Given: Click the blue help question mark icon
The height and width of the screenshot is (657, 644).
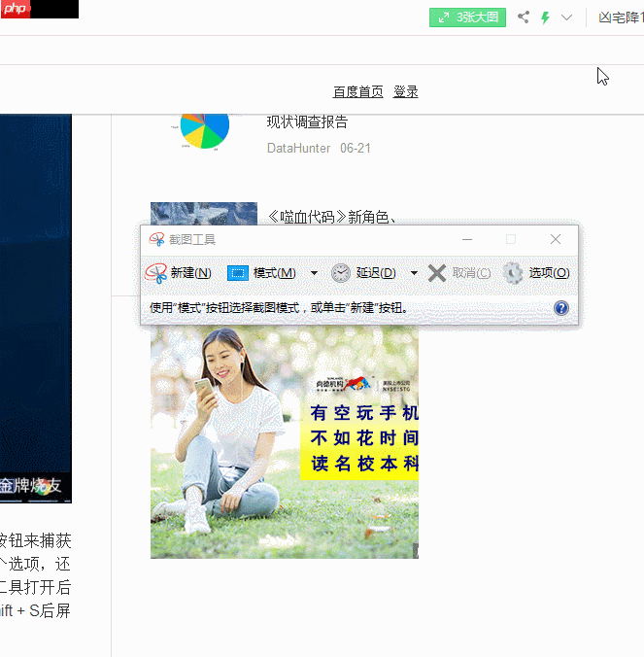Looking at the screenshot, I should (561, 308).
